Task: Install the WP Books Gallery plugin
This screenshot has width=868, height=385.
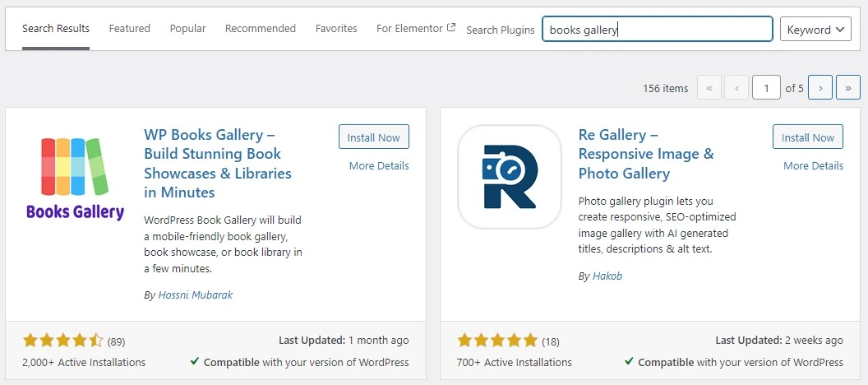Action: 374,137
